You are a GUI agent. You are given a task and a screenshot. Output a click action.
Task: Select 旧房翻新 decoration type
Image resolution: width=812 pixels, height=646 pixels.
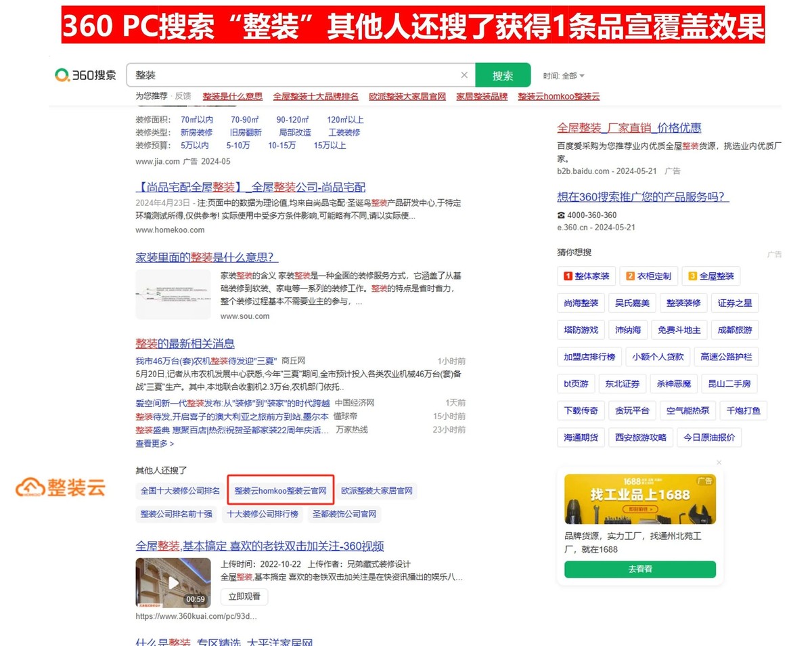[x=246, y=133]
